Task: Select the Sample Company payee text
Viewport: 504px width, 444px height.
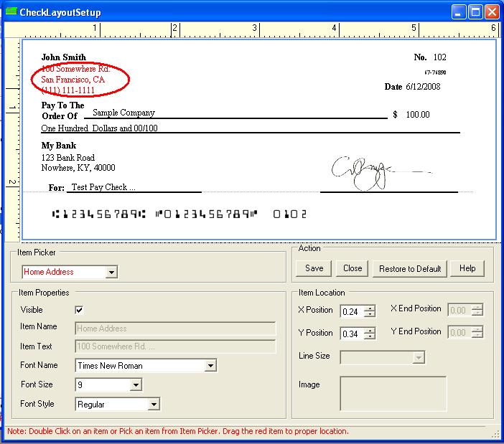Action: pyautogui.click(x=124, y=113)
